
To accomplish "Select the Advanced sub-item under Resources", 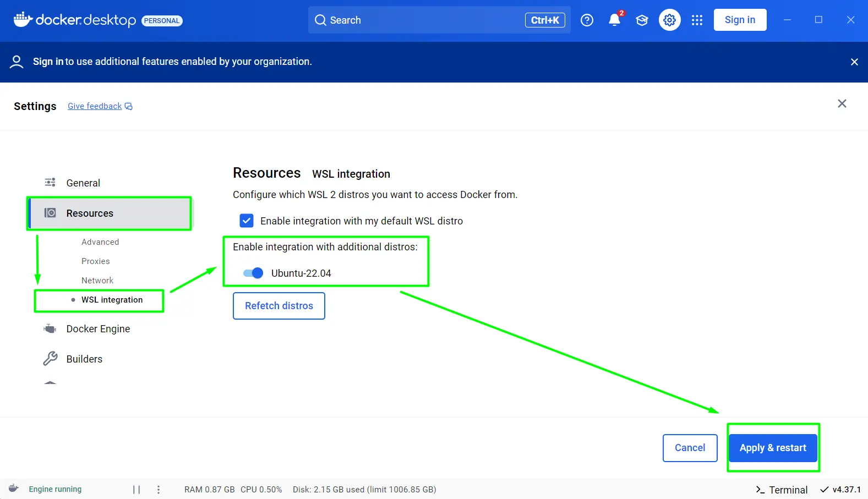I will (100, 242).
